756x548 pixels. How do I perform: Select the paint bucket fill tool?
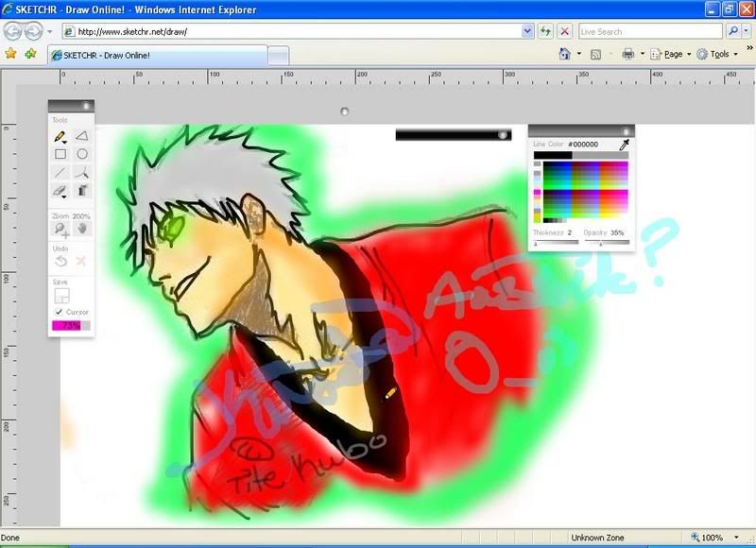tap(82, 190)
